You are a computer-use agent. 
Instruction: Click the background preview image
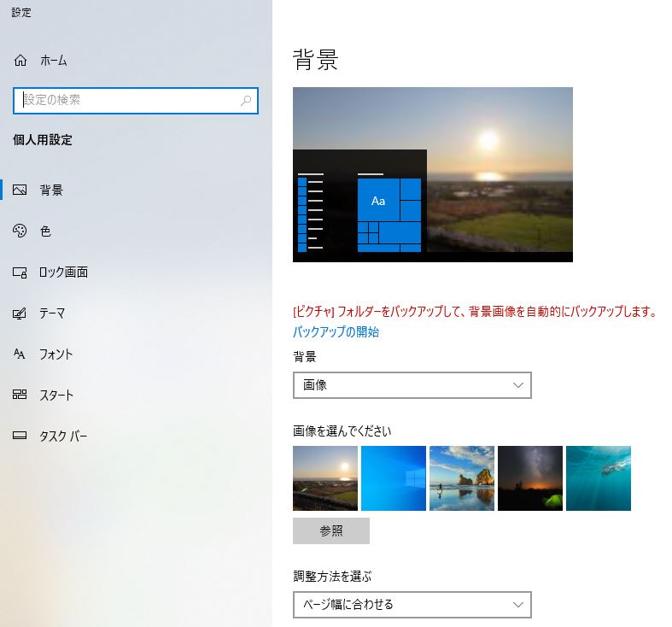[x=433, y=174]
